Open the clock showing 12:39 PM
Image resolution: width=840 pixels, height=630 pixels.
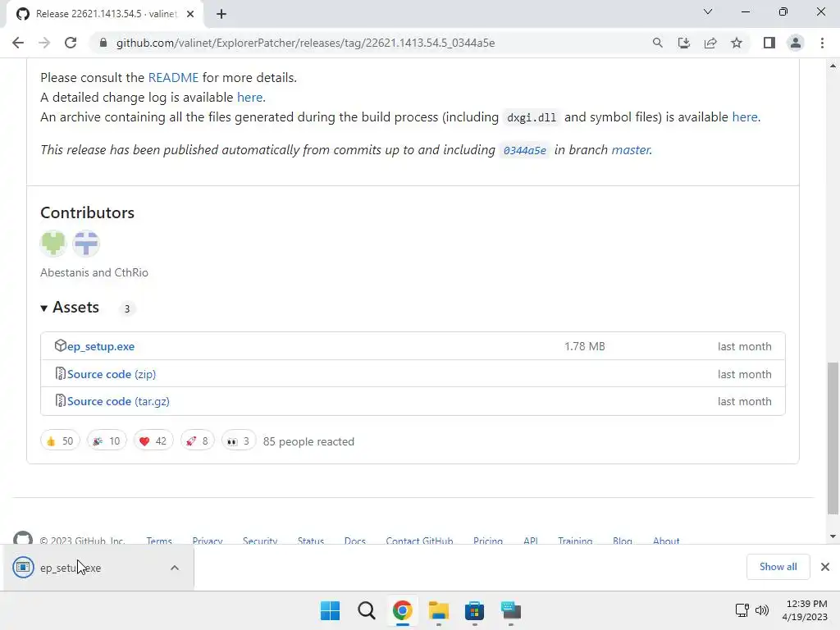[806, 610]
